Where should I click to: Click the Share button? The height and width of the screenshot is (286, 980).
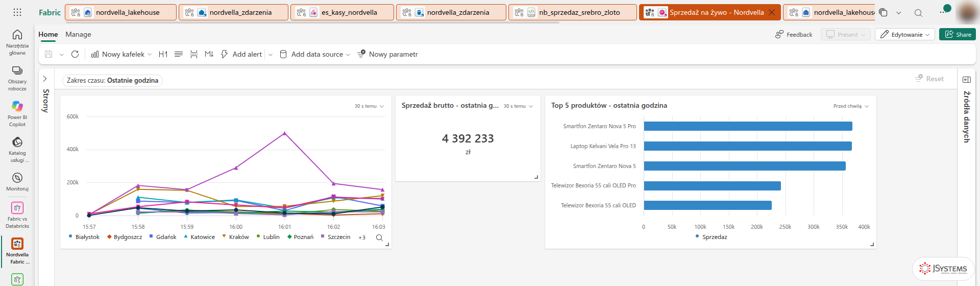[958, 34]
